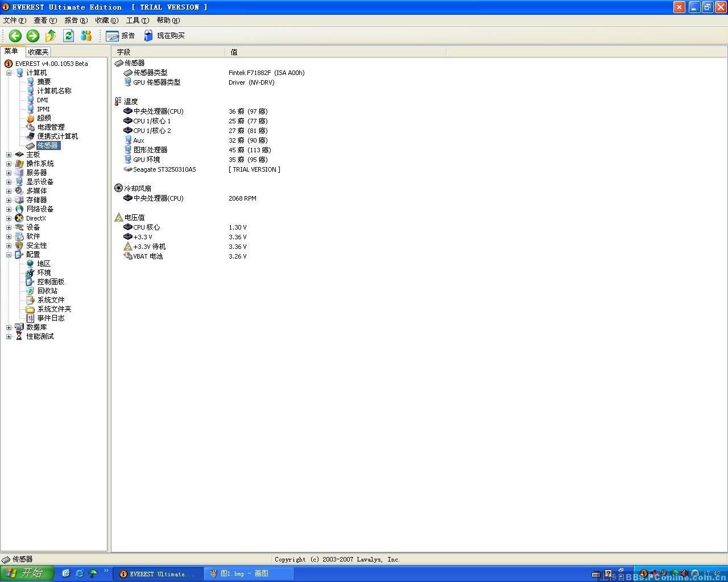This screenshot has width=728, height=582.
Task: Open the 开始 Start button
Action: click(x=27, y=573)
